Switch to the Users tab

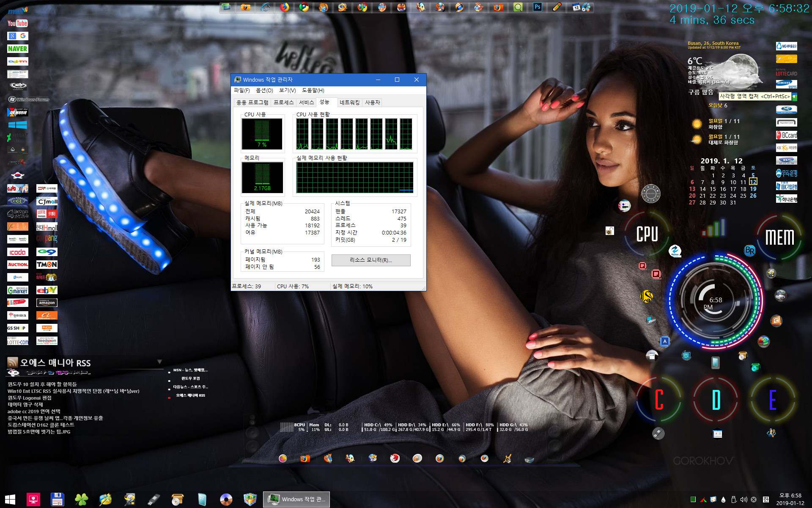point(373,102)
